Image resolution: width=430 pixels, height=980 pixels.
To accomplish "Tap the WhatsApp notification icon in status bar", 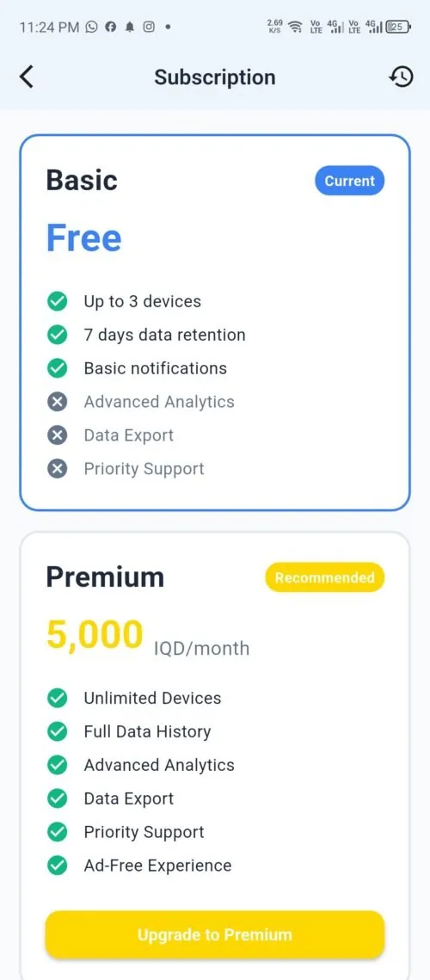I will click(92, 27).
